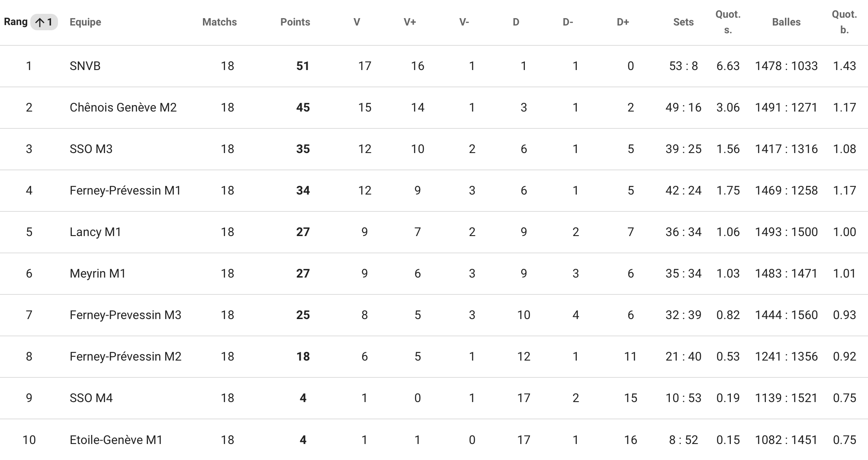
Task: Click the Lancy M1 team name
Action: 95,232
